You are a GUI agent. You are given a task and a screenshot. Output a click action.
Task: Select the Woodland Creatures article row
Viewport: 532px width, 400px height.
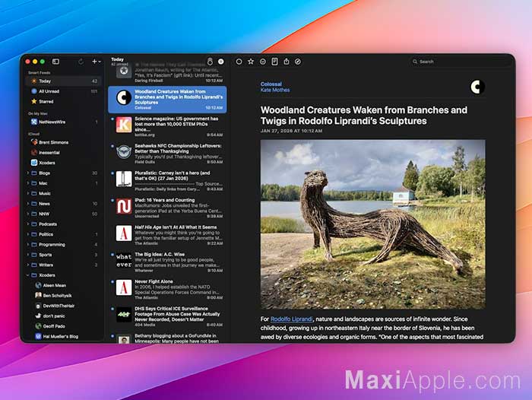[168, 100]
